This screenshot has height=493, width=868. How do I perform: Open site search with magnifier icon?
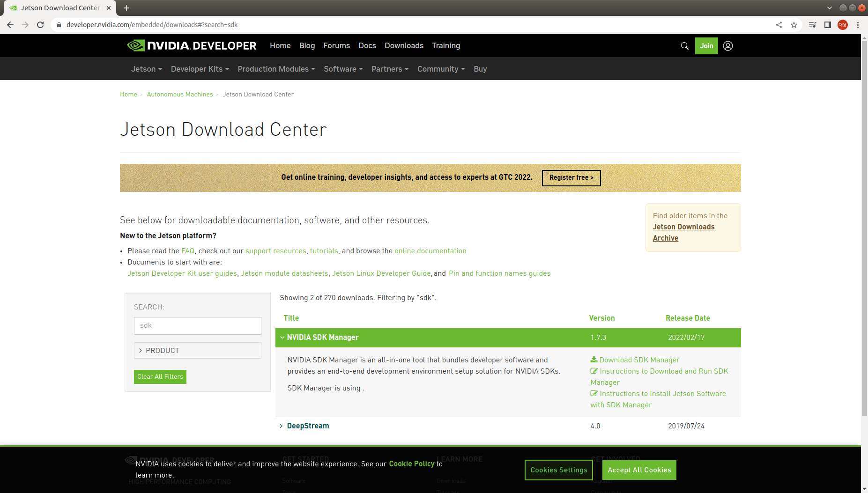[x=685, y=46]
